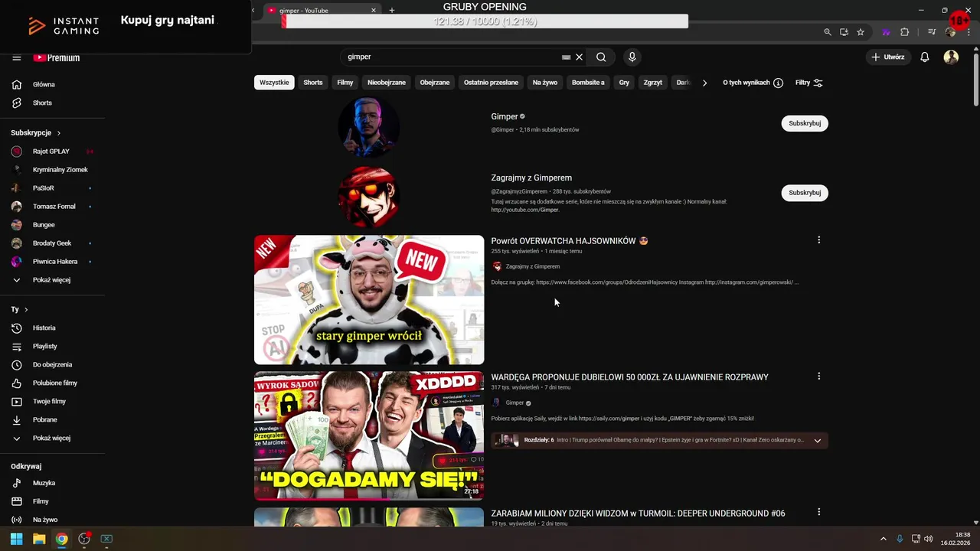Expand the Subskrypcje section chevron

click(59, 133)
